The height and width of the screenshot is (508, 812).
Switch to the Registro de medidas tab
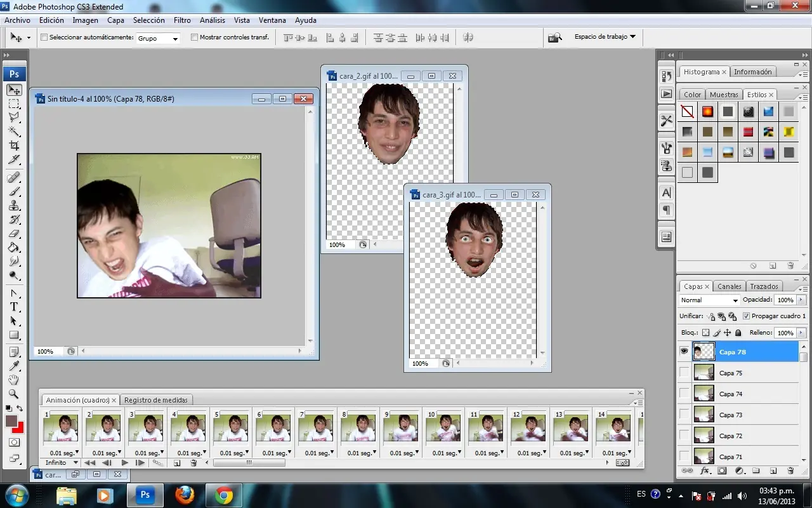click(155, 400)
